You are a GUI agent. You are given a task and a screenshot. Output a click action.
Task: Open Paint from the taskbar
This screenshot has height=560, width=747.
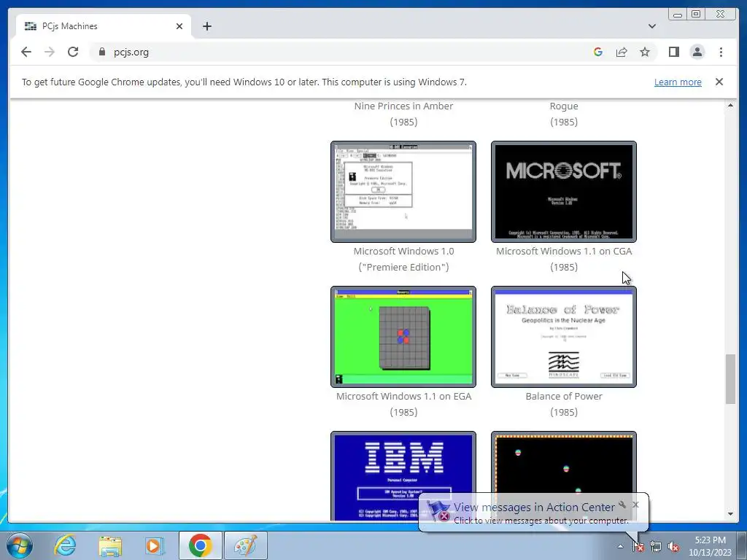coord(245,545)
